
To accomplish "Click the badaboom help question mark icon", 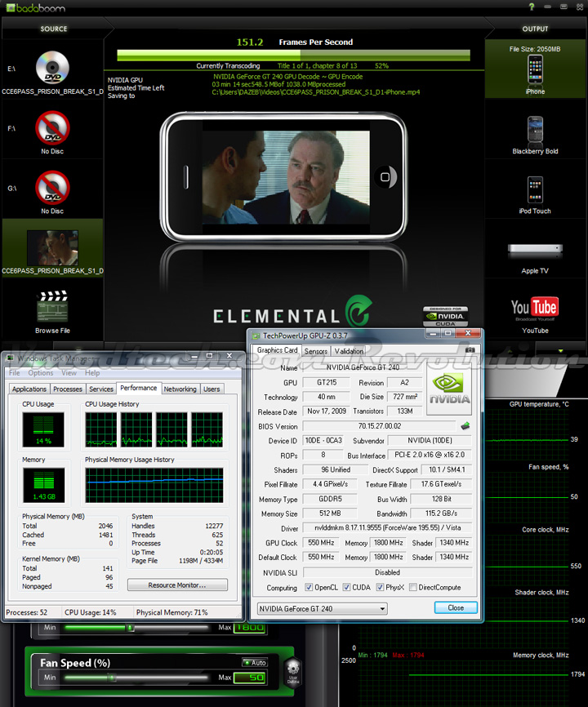I will point(532,7).
